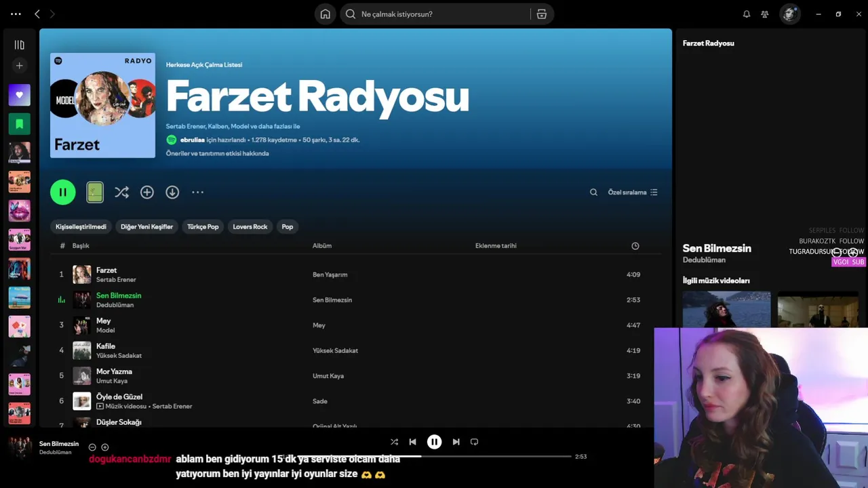Toggle playlist shuffle beside green button

(121, 192)
